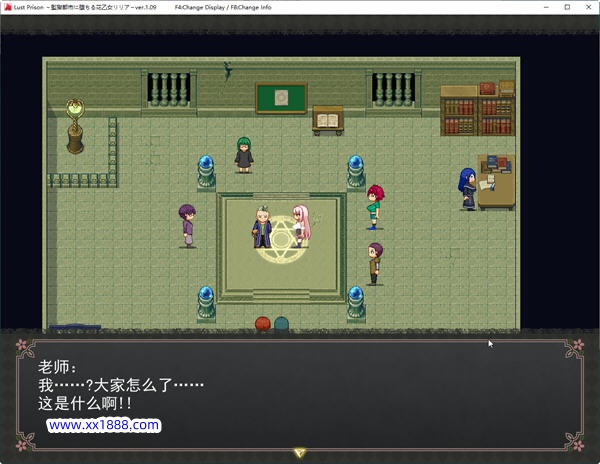Maximize the Lust Prison window
Image resolution: width=600 pixels, height=464 pixels.
567,7
